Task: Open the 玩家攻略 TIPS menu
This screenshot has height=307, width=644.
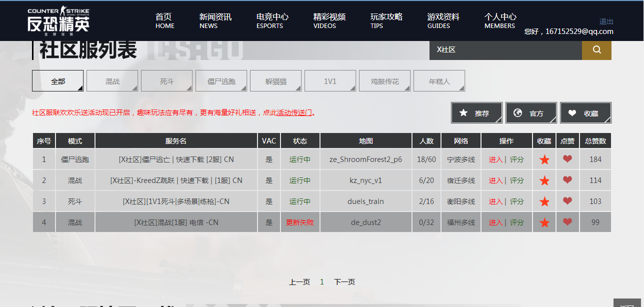Action: [386, 20]
